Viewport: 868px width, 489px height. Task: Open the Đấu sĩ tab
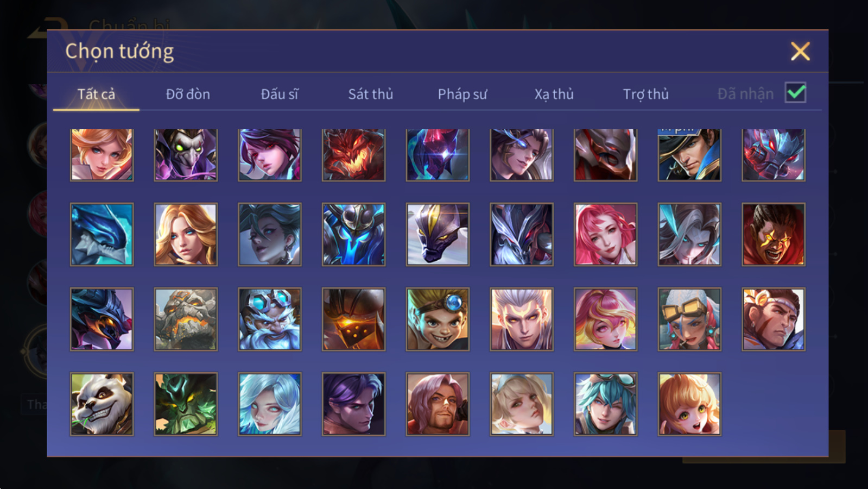click(280, 94)
